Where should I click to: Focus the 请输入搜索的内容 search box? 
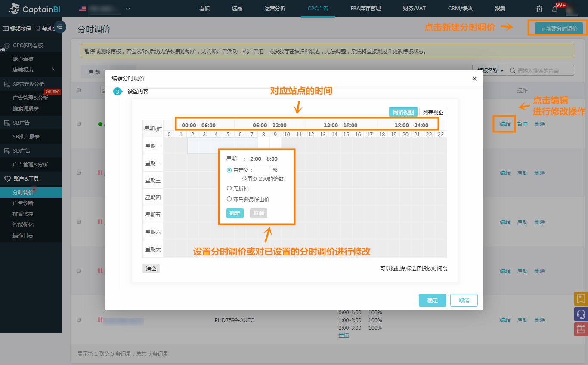(540, 71)
